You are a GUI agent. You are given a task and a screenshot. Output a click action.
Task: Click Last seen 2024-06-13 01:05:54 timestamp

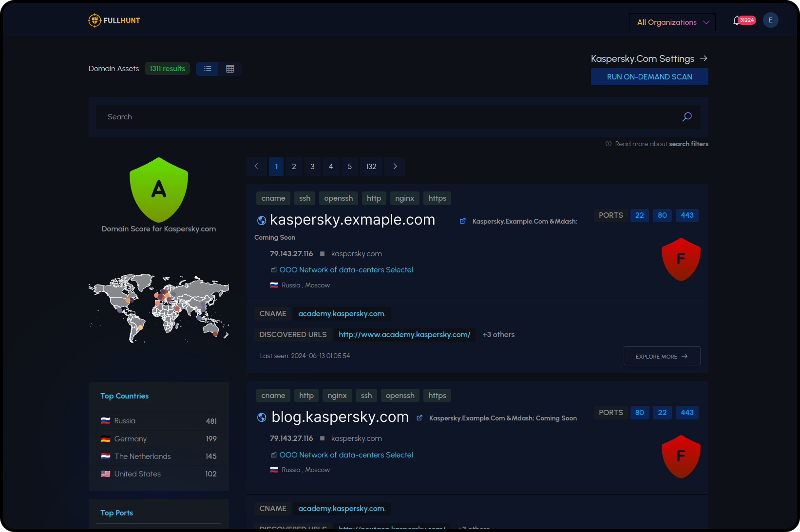point(305,356)
